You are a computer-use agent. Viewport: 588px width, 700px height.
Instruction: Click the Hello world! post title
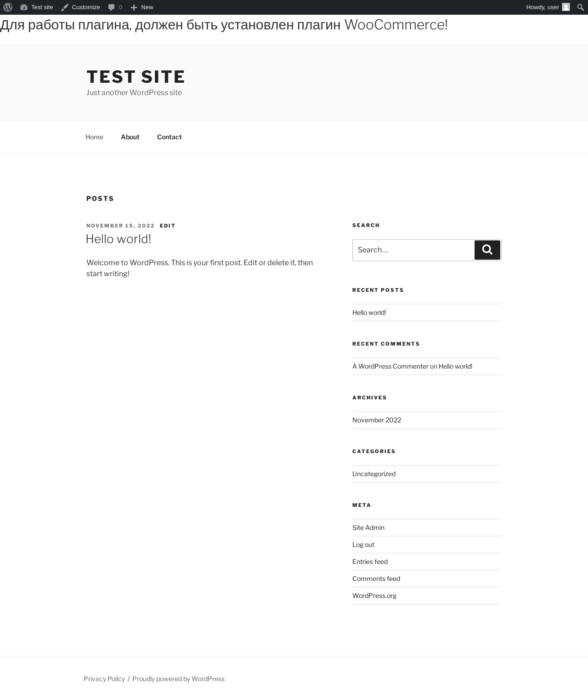pyautogui.click(x=119, y=239)
